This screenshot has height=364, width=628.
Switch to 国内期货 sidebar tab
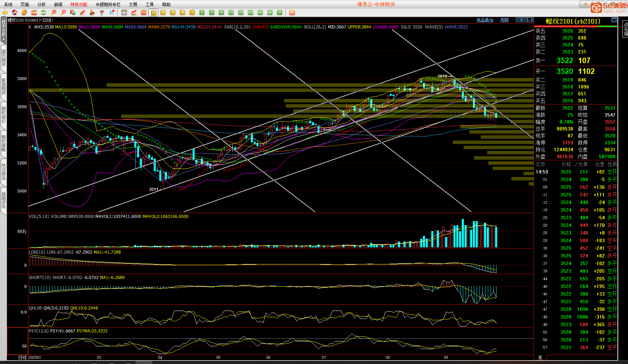tap(3, 58)
